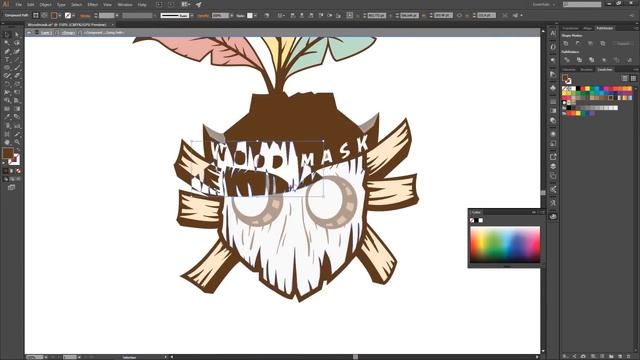Select the Type tool

pyautogui.click(x=7, y=60)
